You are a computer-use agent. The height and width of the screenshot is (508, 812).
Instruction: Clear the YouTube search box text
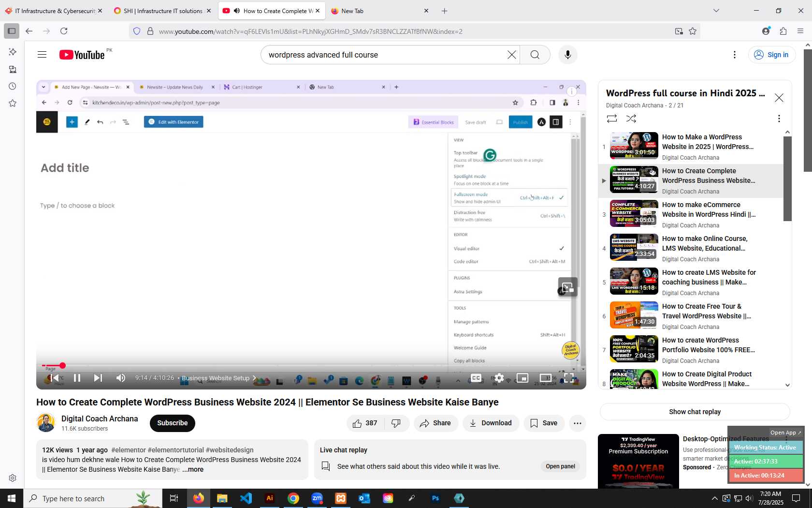[511, 55]
